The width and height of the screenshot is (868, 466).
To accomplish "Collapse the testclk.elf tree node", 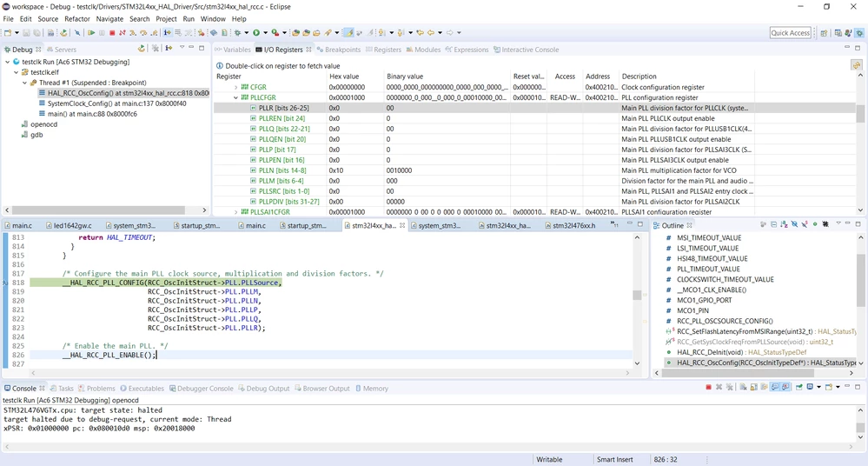I will [16, 72].
